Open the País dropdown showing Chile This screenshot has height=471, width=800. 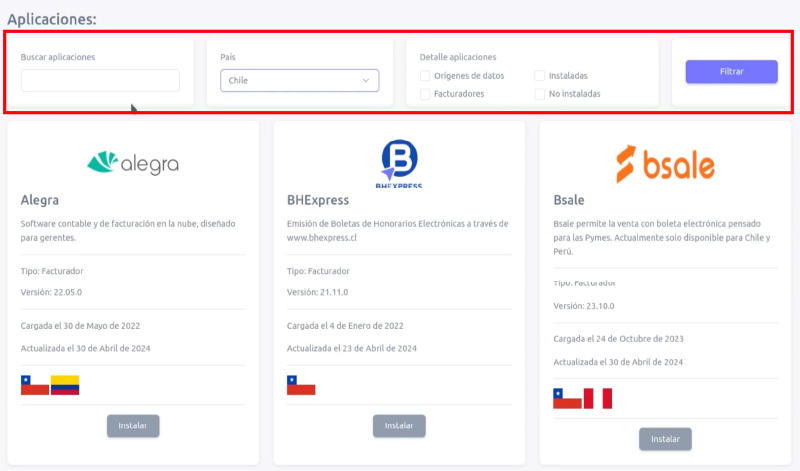[x=299, y=81]
